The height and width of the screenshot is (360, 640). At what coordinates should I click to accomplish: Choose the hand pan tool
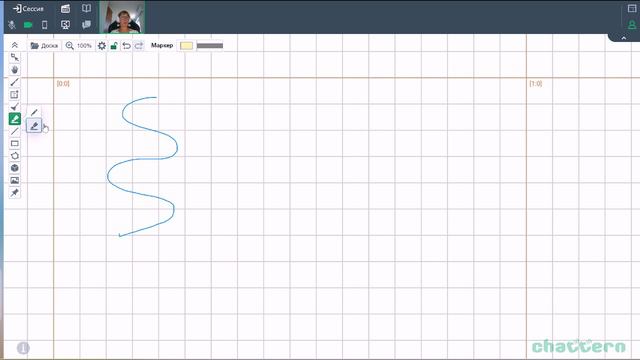point(15,70)
